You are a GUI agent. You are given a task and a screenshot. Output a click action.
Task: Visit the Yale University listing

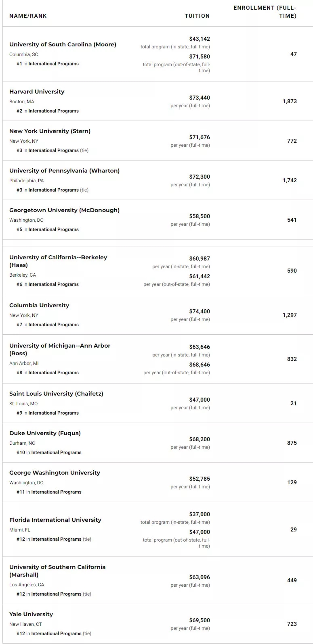point(31,614)
